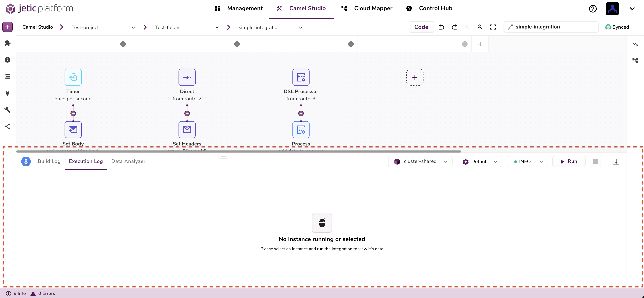Viewport: 644px width, 298px height.
Task: Open the help question mark icon
Action: (593, 9)
